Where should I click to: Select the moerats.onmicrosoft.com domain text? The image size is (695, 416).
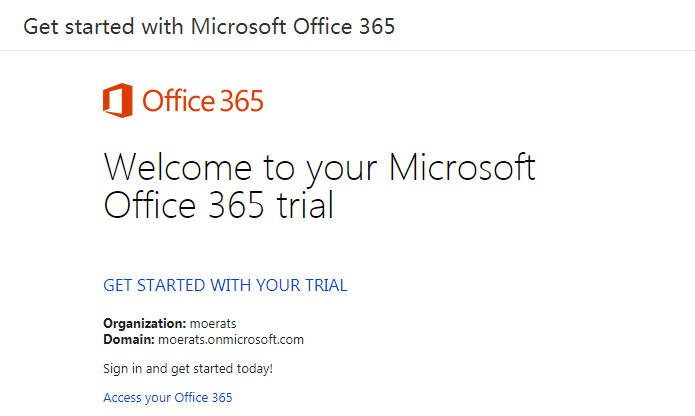click(231, 340)
